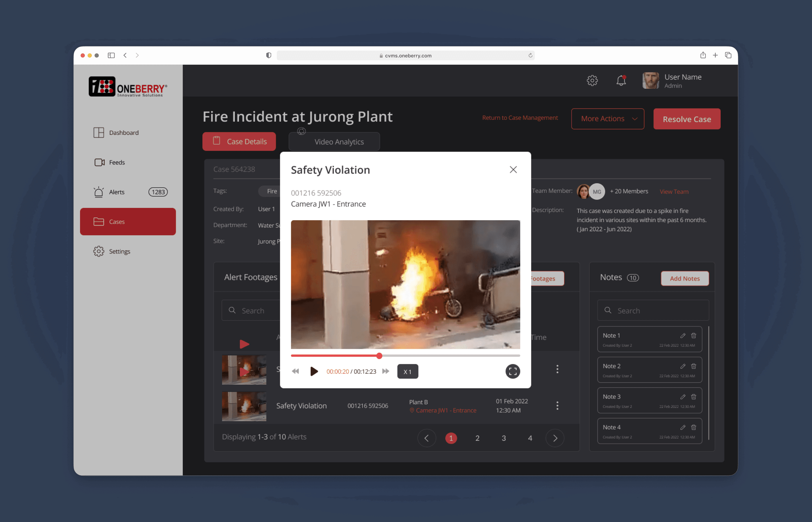Go forward in the browser
This screenshot has width=812, height=522.
click(x=137, y=55)
